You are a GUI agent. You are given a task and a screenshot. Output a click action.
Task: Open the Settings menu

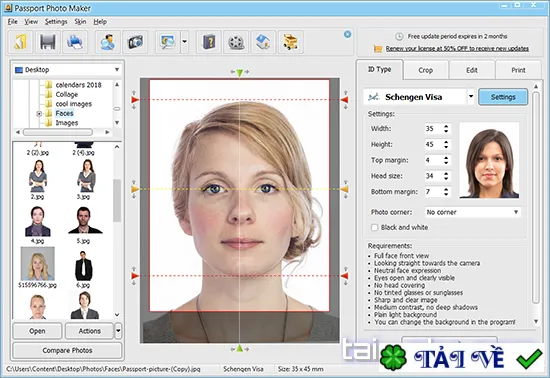point(56,22)
